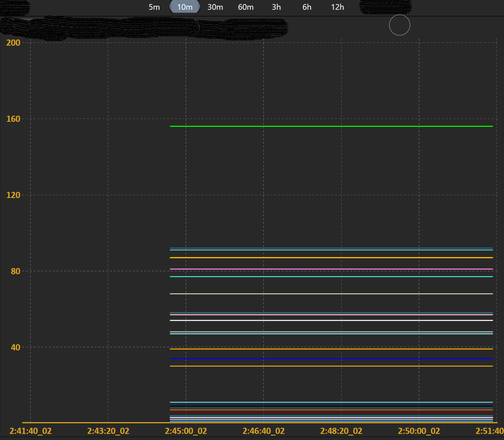Select the 30m time range
Screen dimensions: 504x440
[215, 7]
